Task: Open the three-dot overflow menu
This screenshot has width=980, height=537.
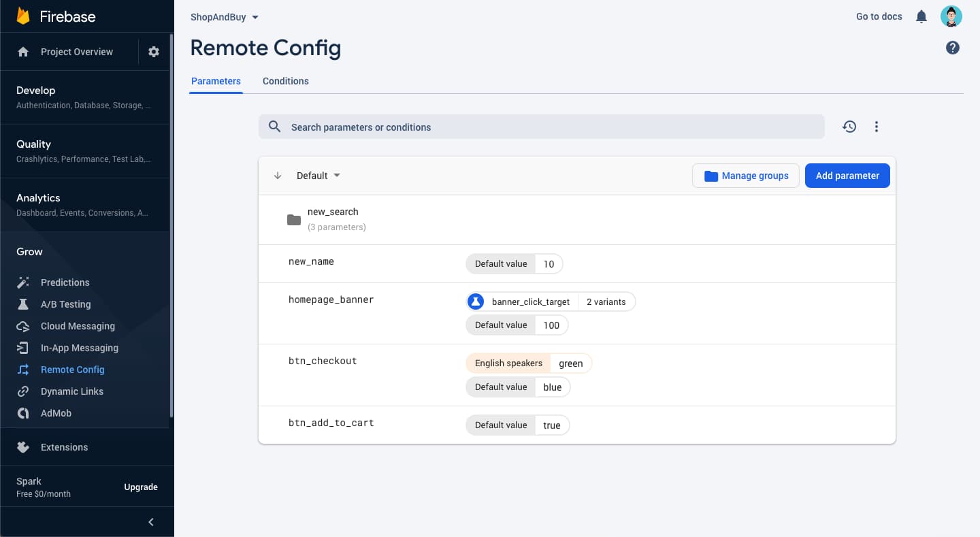Action: [877, 127]
